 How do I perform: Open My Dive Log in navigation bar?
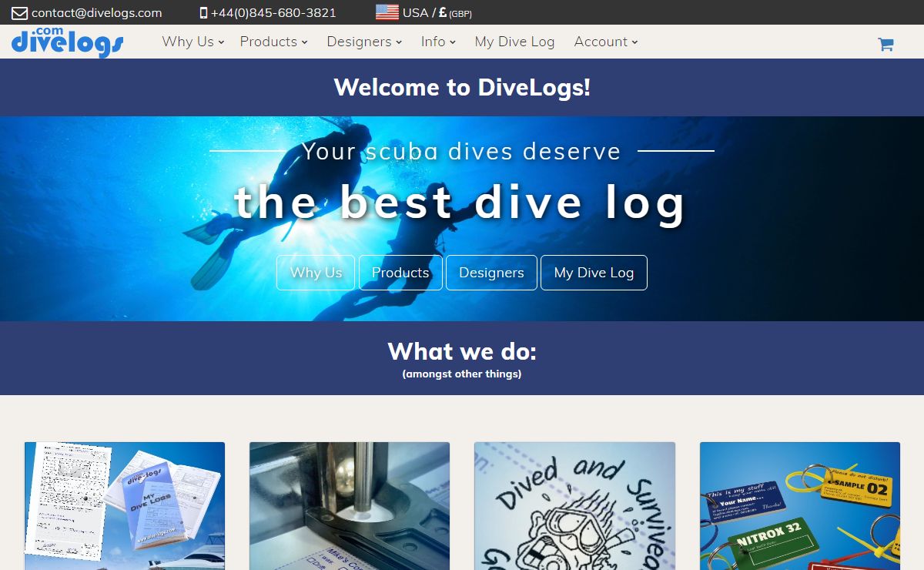tap(514, 42)
